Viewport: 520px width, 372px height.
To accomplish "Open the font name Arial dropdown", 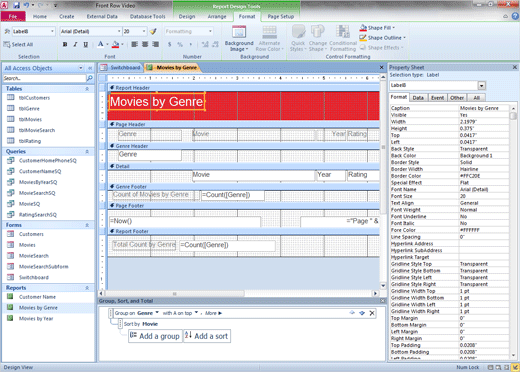I will [119, 31].
